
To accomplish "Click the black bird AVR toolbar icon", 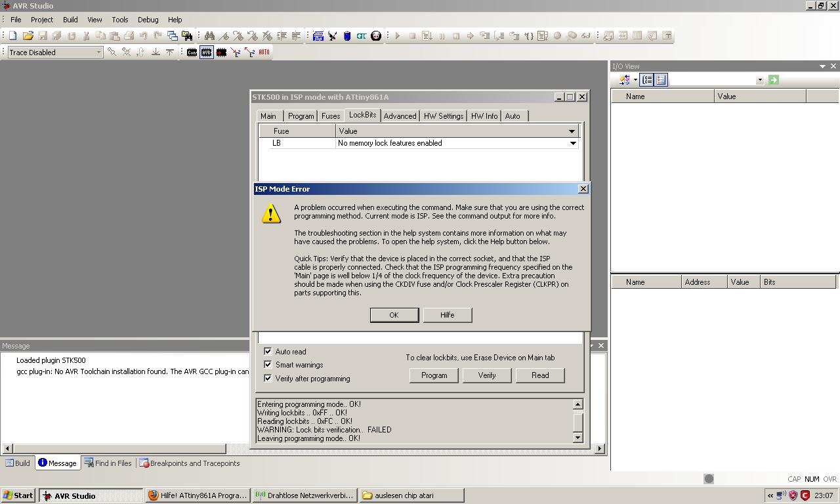I will pos(333,36).
